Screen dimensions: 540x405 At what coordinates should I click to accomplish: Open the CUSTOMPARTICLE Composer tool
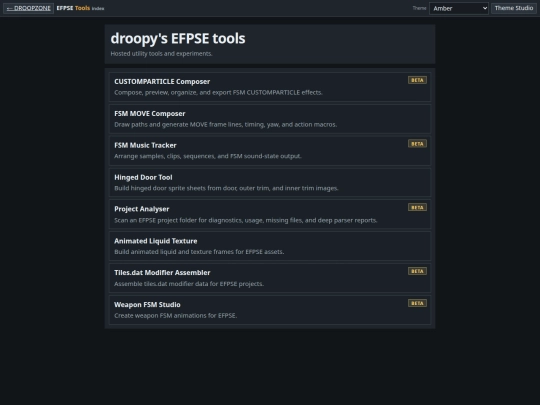tap(270, 87)
